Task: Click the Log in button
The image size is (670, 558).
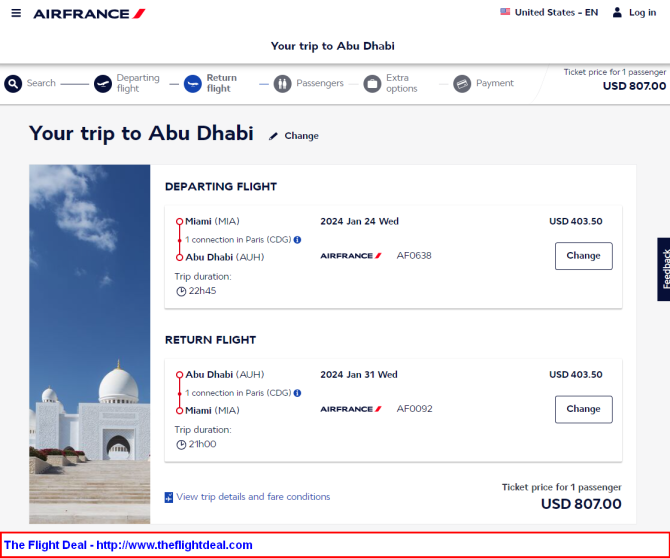Action: 635,12
